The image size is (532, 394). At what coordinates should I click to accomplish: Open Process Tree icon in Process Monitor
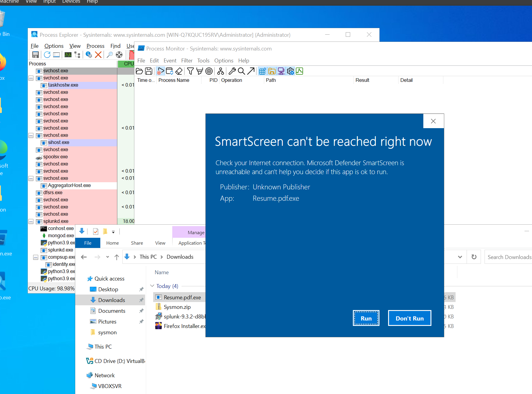tap(221, 71)
